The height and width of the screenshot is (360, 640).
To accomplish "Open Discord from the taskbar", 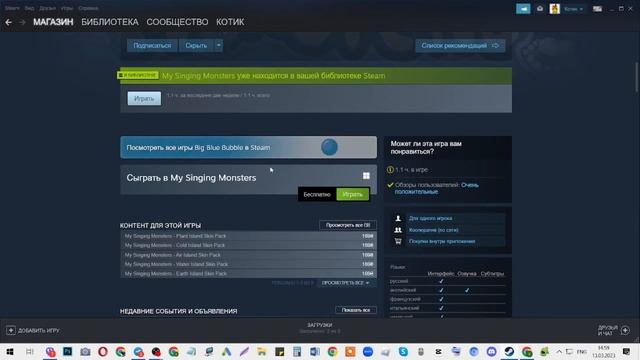I will 491,351.
